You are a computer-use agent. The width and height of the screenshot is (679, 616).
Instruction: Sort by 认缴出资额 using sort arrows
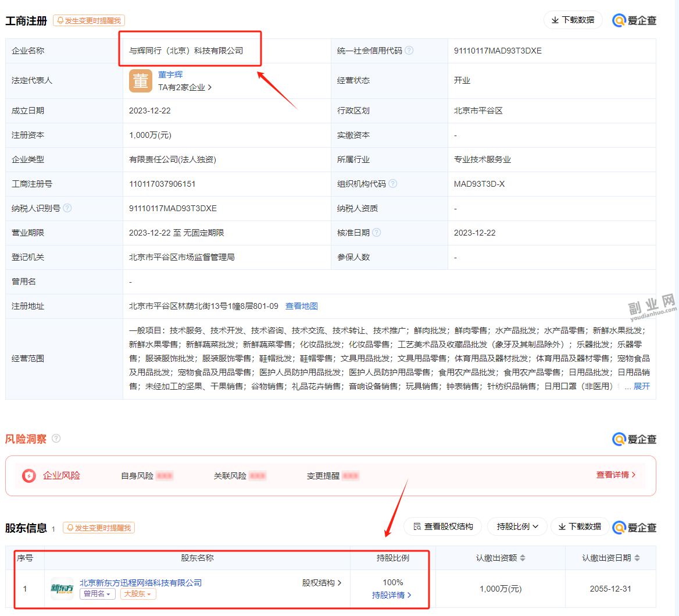(523, 558)
